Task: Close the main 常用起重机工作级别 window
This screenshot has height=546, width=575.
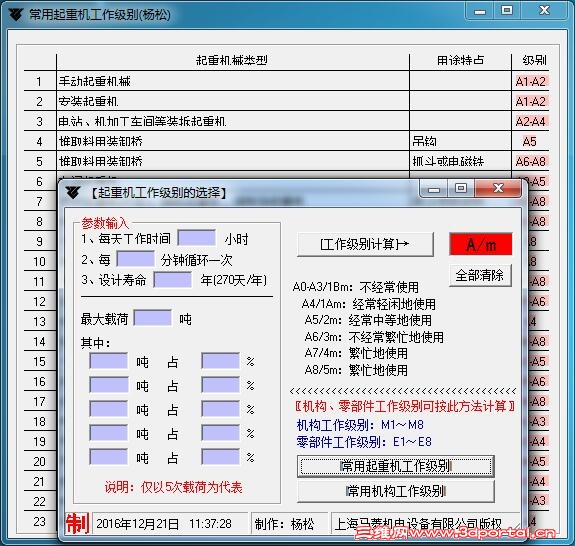Action: coord(545,10)
